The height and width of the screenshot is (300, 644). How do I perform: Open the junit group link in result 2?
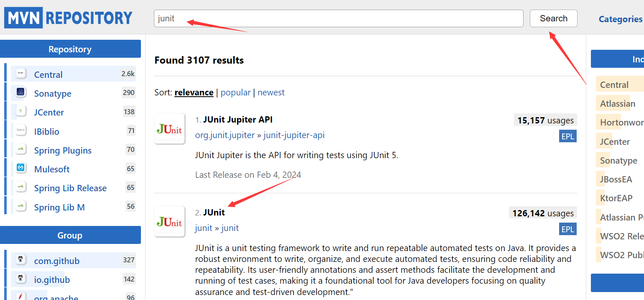tap(204, 228)
